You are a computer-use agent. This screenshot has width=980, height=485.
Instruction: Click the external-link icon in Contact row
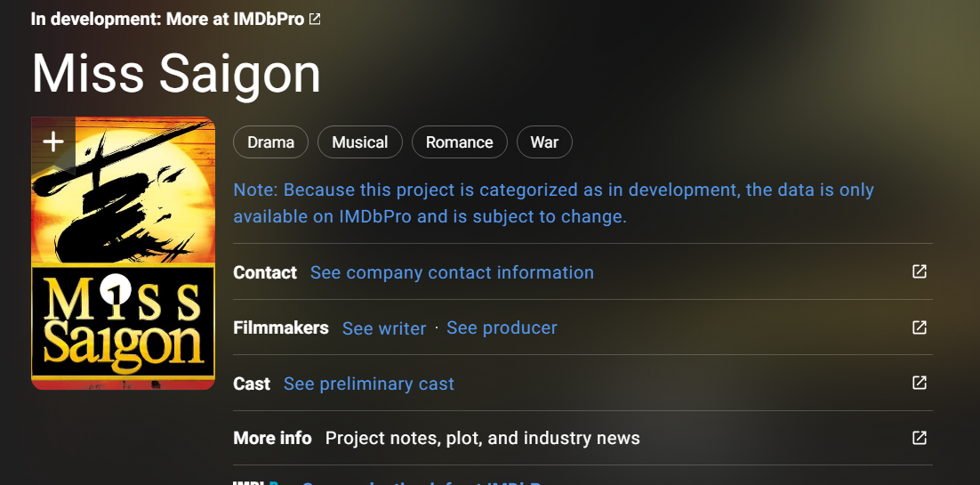coord(920,271)
